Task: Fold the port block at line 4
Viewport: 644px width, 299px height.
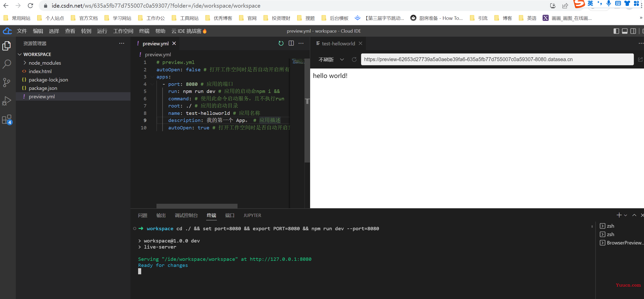Action: click(152, 84)
